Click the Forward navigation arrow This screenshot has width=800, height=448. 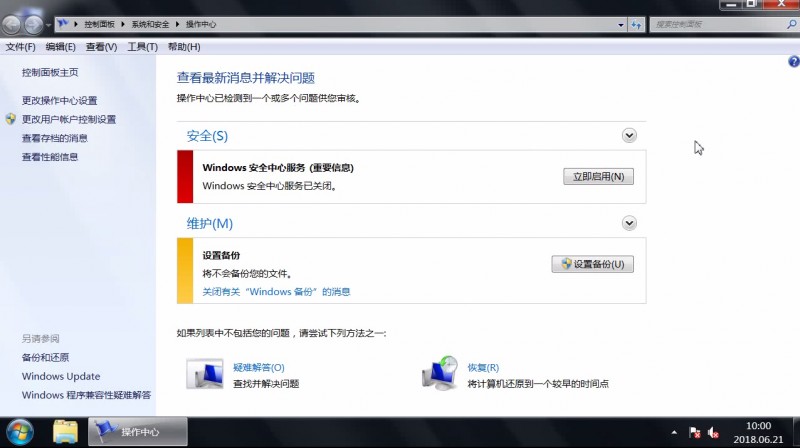tap(34, 24)
